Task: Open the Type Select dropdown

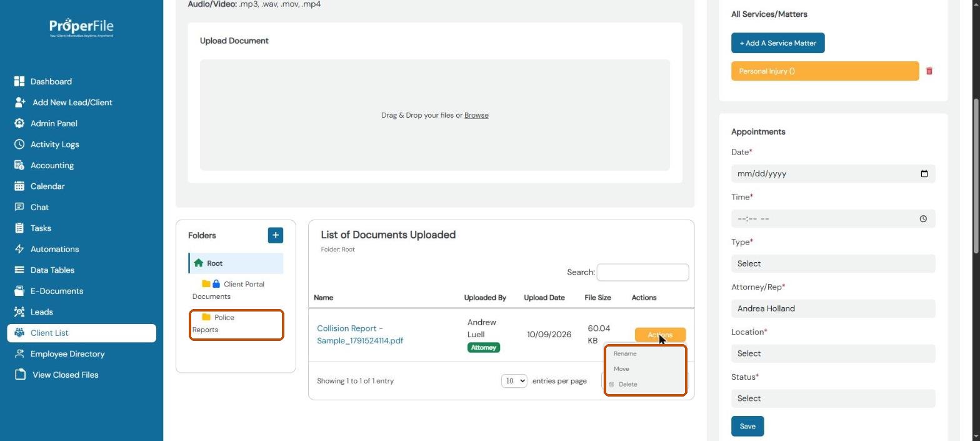Action: pos(833,263)
